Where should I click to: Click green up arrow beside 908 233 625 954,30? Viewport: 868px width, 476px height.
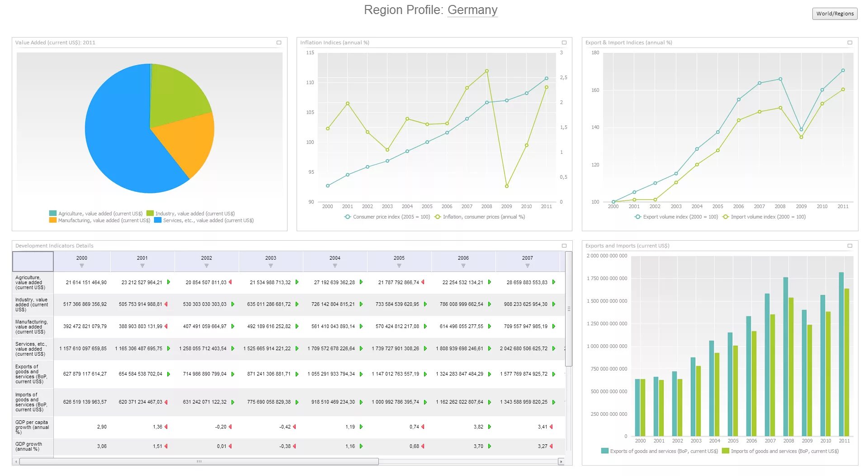[x=554, y=304]
